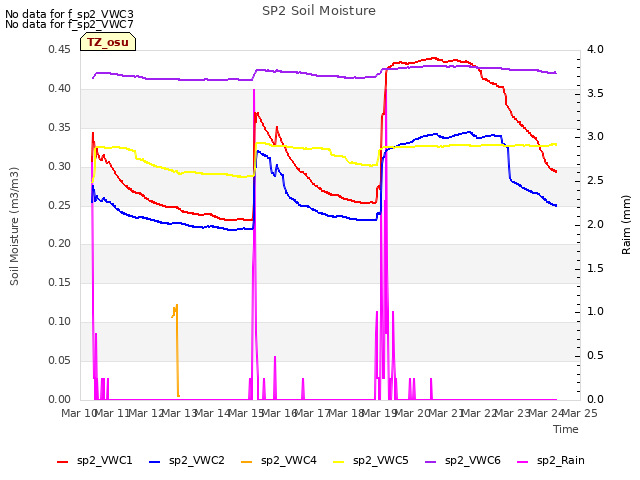Click the 0.45 left axis value
The width and height of the screenshot is (640, 480).
click(60, 50)
